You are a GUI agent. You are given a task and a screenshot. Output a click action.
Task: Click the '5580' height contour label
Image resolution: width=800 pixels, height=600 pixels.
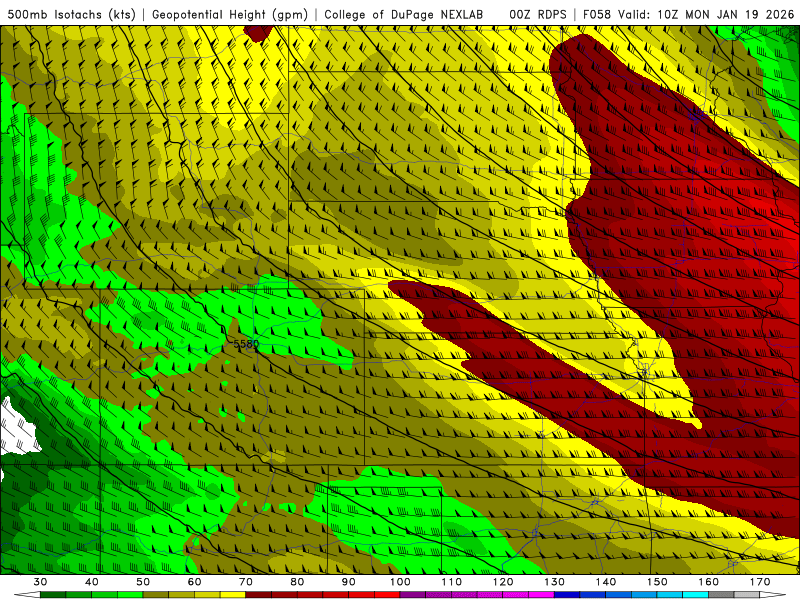tap(246, 344)
